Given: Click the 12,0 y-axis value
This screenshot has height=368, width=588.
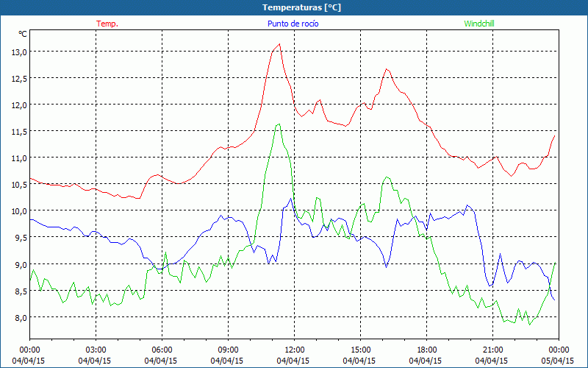Looking at the screenshot, I should (x=20, y=105).
